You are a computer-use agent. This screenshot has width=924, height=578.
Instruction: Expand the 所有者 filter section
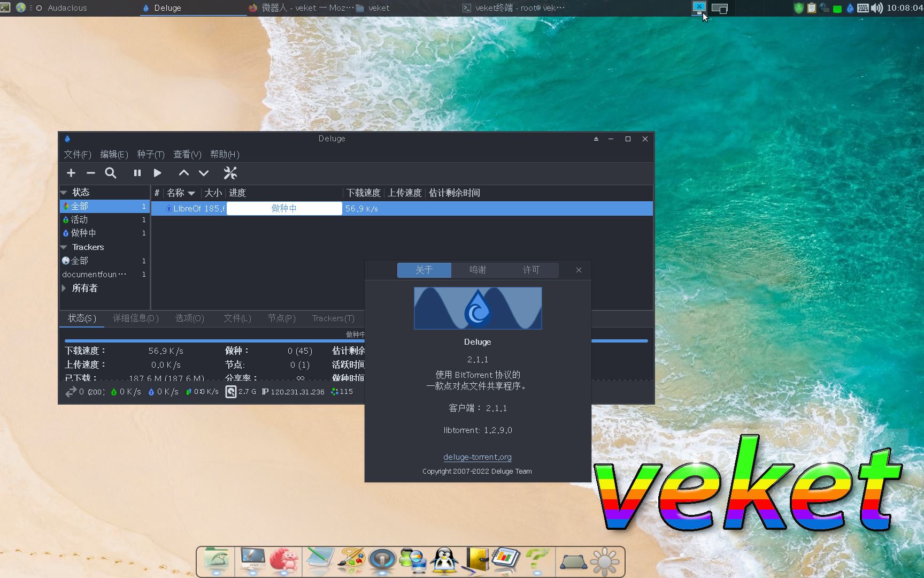(64, 288)
